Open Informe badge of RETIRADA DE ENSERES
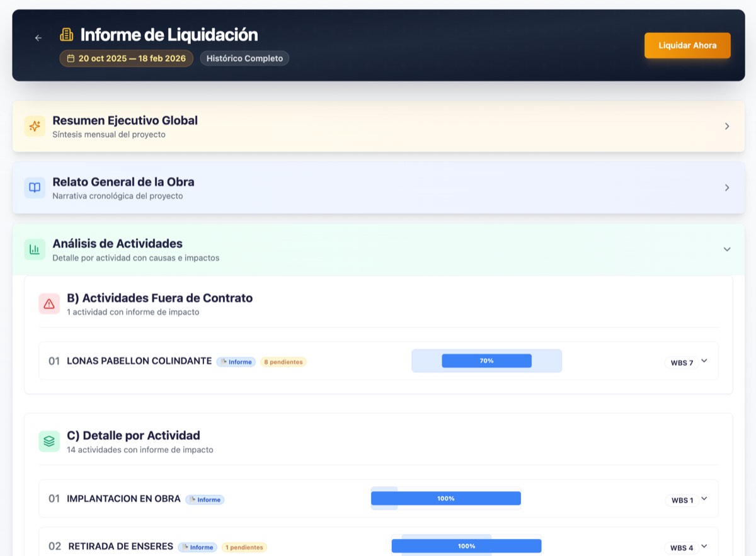This screenshot has width=756, height=556. click(x=197, y=547)
